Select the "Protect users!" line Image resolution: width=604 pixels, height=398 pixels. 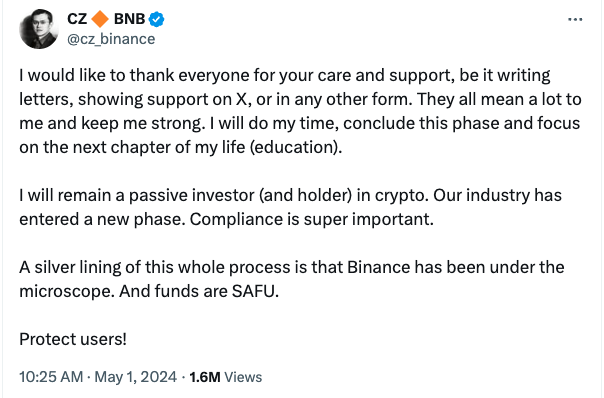[73, 339]
